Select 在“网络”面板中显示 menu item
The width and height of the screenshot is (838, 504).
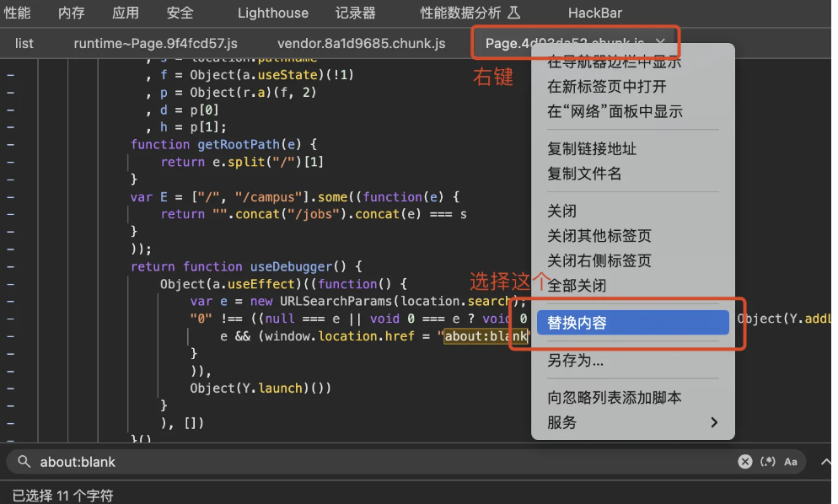point(615,111)
